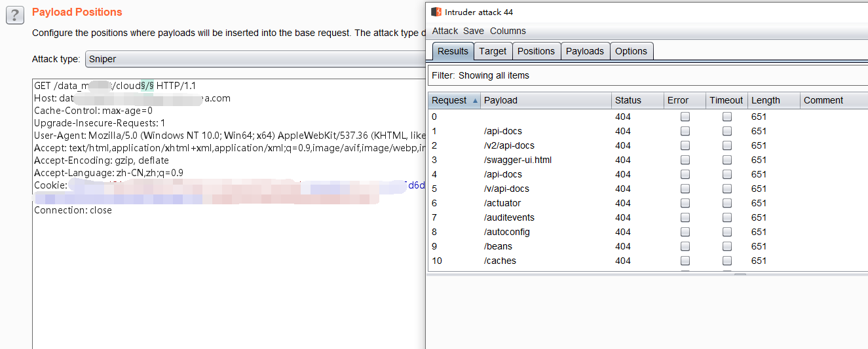Toggle Error checkbox for /autoconfig row
This screenshot has width=868, height=349.
point(685,232)
